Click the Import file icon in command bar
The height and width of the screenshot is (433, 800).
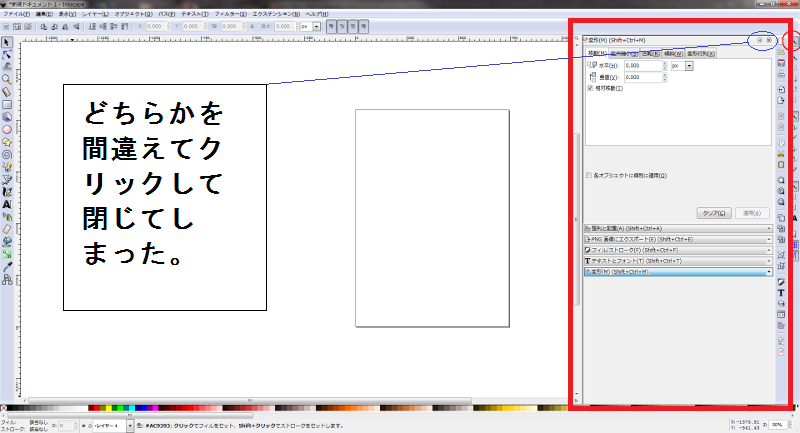point(781,89)
